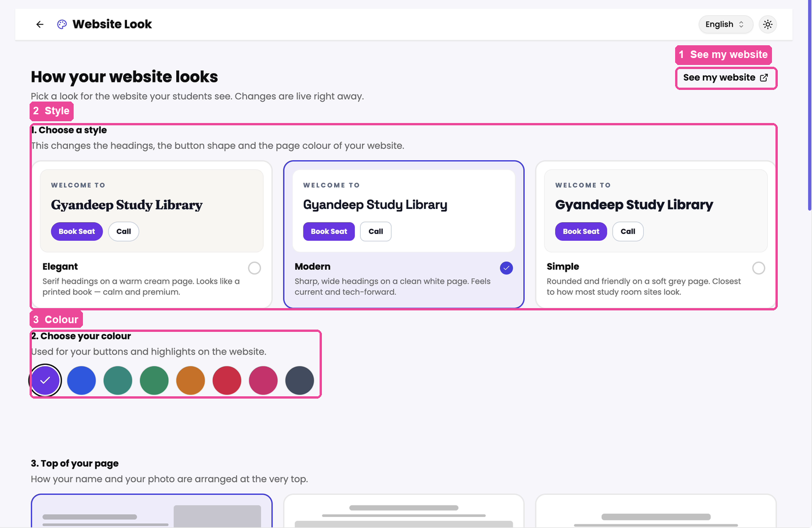Viewport: 812px width, 528px height.
Task: Click the Modern style title text
Action: point(313,267)
